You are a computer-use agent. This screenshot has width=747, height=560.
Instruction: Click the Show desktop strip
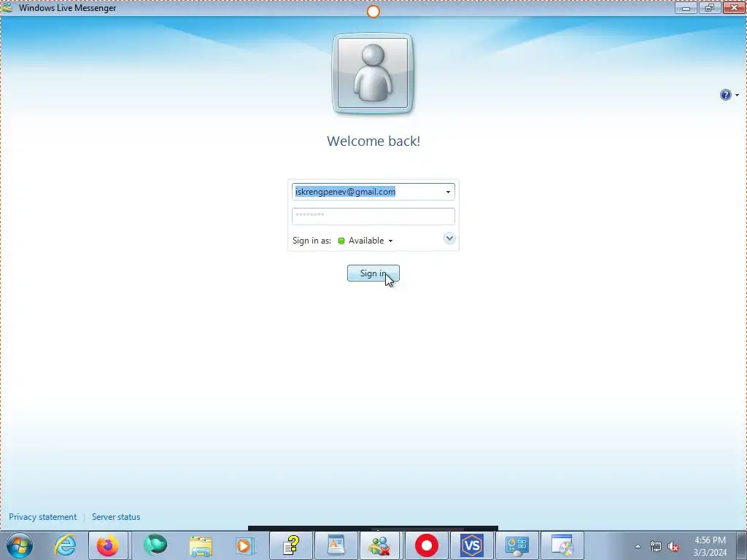[x=742, y=545]
